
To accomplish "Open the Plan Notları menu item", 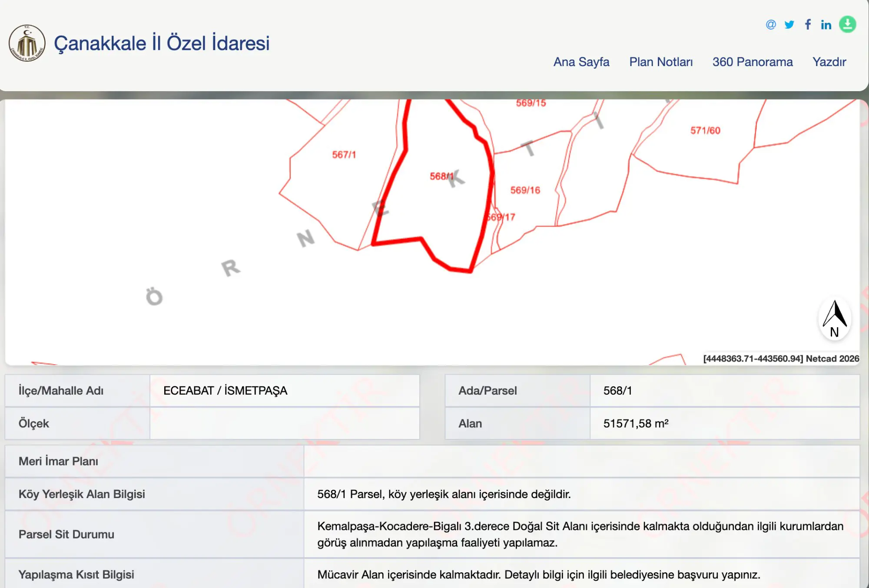I will (661, 62).
